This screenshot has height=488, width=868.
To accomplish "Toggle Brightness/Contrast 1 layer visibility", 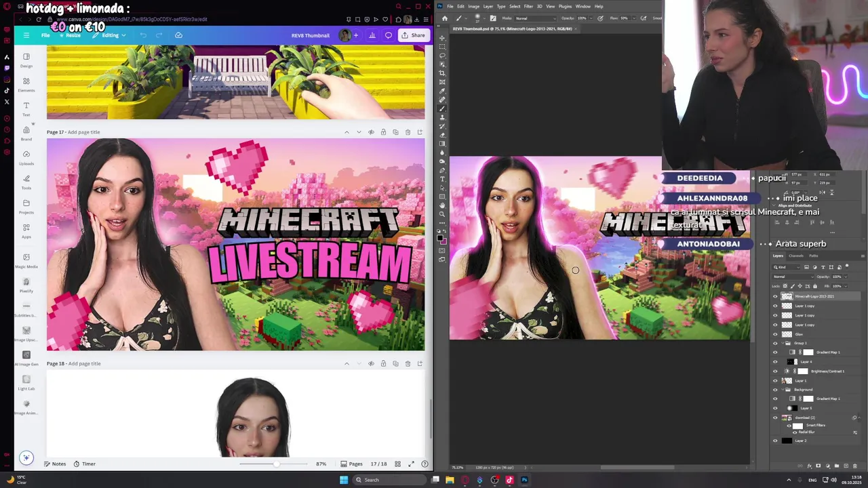I will click(x=775, y=371).
